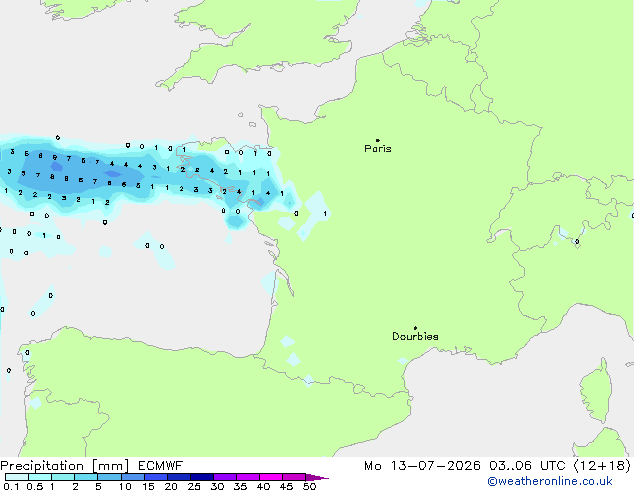Click the Dourbies city label
Image resolution: width=634 pixels, height=490 pixels.
(415, 336)
